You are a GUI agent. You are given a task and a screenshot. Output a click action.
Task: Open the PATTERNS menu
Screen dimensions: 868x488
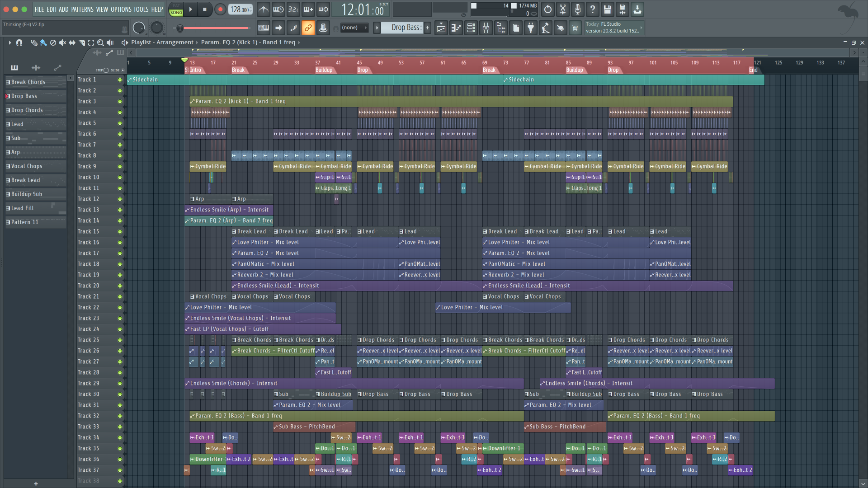(x=82, y=9)
